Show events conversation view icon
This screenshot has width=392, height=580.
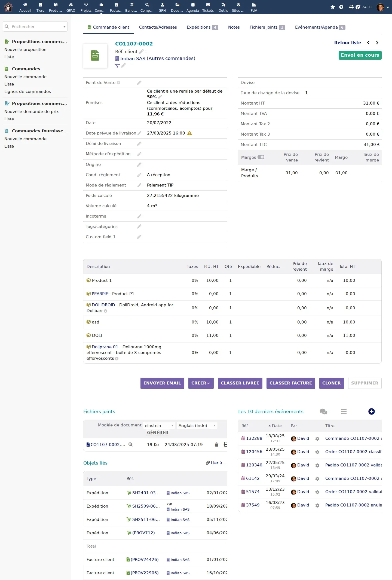click(x=323, y=411)
